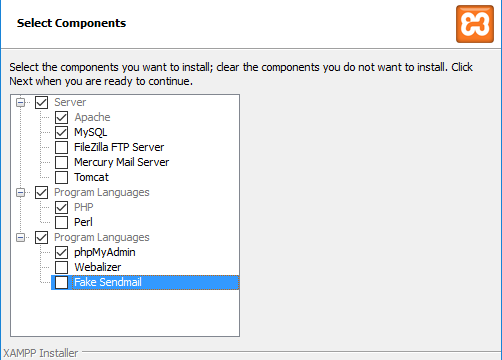Enable the FileZilla FTP Server checkbox
This screenshot has height=360, width=502.
coord(61,147)
